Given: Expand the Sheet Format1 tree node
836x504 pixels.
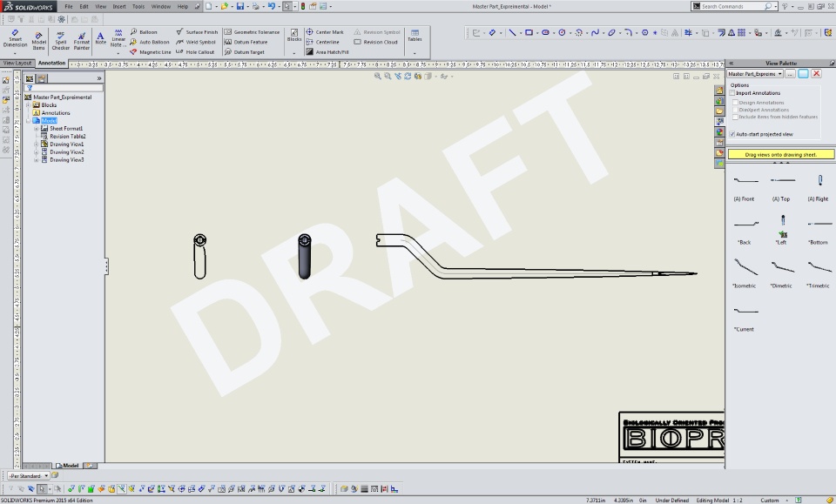Looking at the screenshot, I should [37, 129].
